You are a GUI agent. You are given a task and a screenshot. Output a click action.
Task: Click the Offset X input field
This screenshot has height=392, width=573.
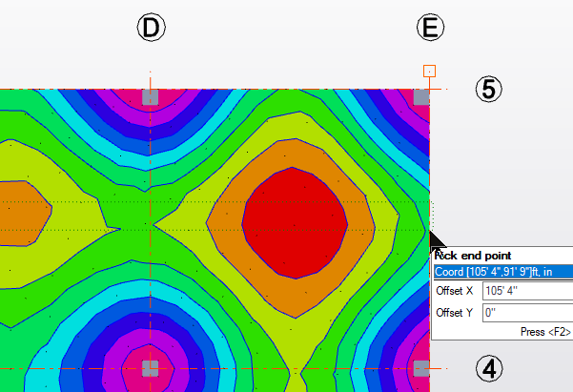(527, 291)
